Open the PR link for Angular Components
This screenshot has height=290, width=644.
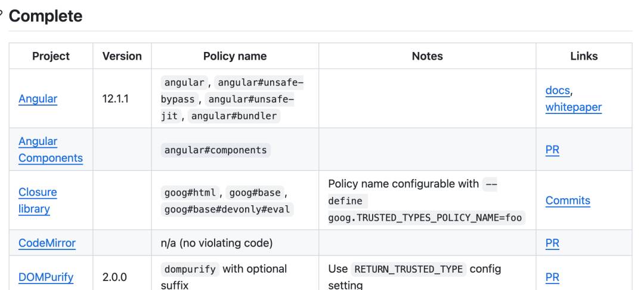[552, 150]
